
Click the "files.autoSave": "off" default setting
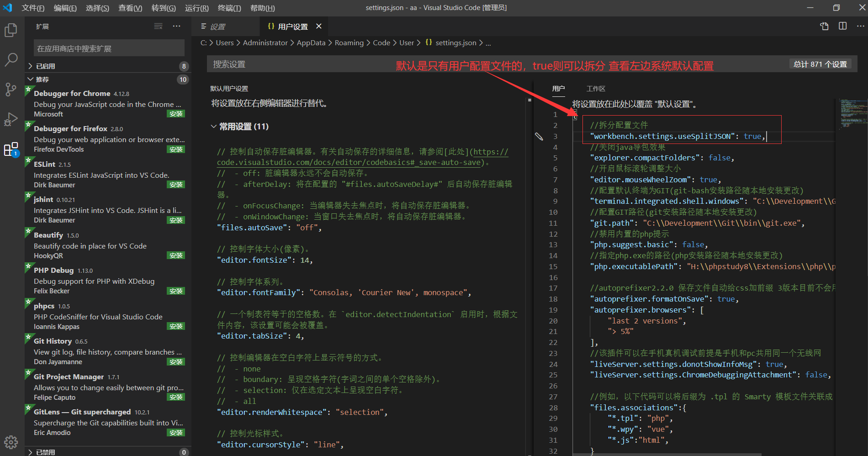click(x=270, y=227)
